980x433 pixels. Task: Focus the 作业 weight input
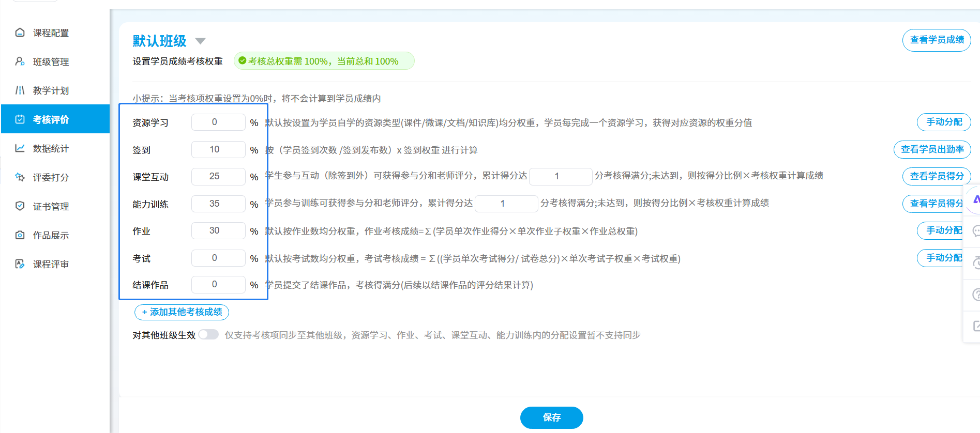[x=218, y=230]
